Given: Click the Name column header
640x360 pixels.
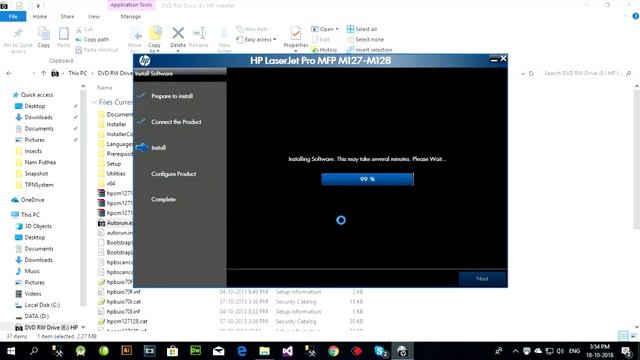Looking at the screenshot, I should pos(104,88).
